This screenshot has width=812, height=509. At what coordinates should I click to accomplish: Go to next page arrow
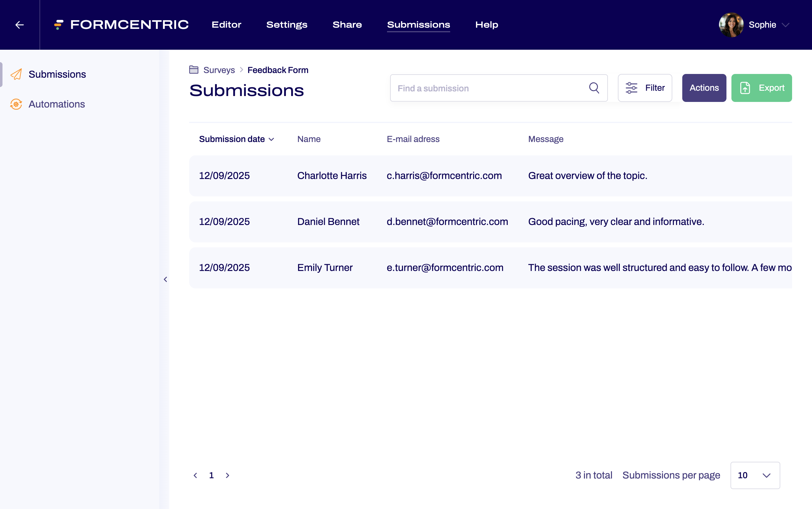227,475
